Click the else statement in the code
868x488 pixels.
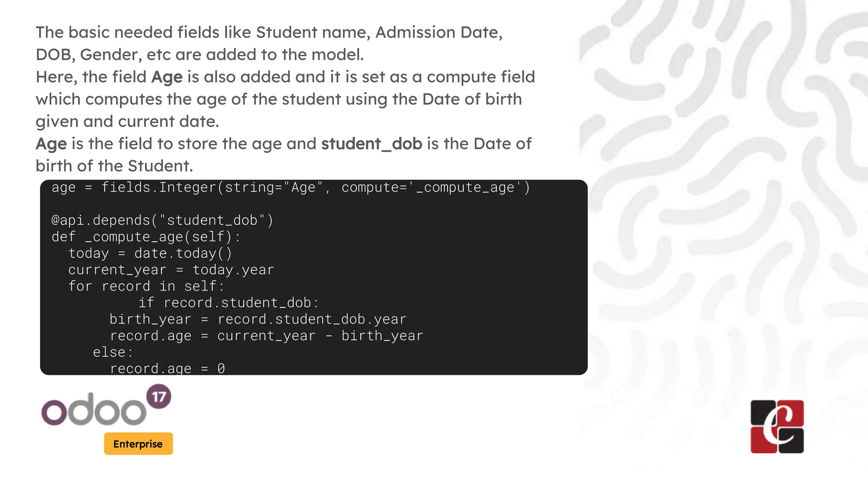[x=113, y=352]
